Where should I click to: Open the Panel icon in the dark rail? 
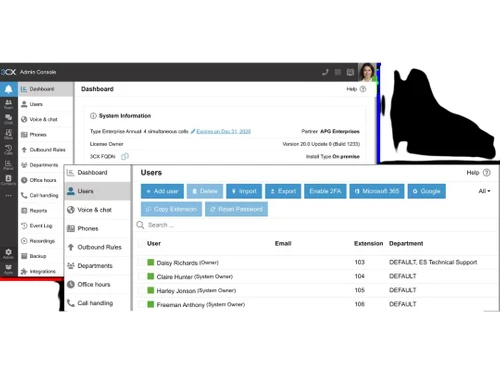point(9,165)
